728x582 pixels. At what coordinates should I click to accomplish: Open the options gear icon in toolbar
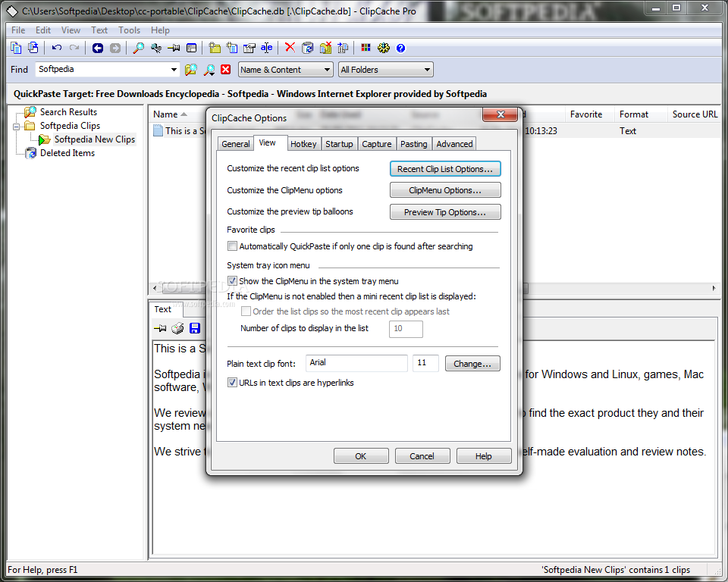click(384, 48)
